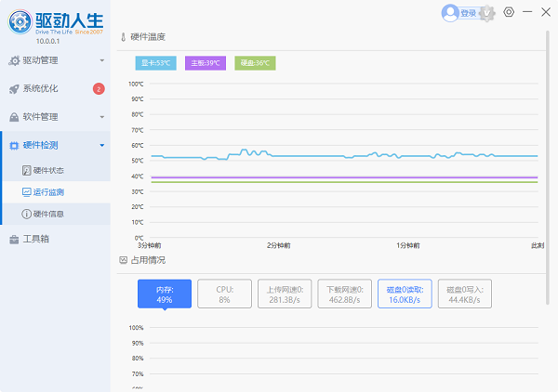Click the 硬件状态 icon in sidebar
This screenshot has width=558, height=392.
click(x=26, y=171)
